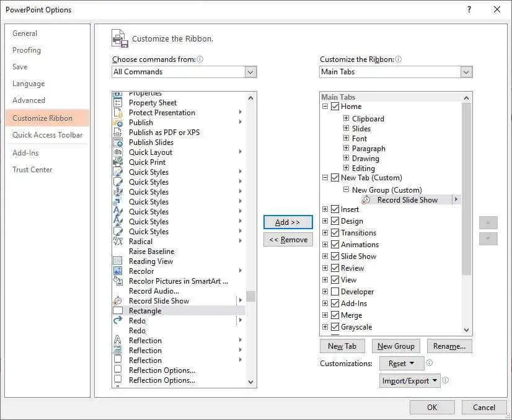Click the Cancel button
Viewport: 512px width, 420px height.
point(484,407)
